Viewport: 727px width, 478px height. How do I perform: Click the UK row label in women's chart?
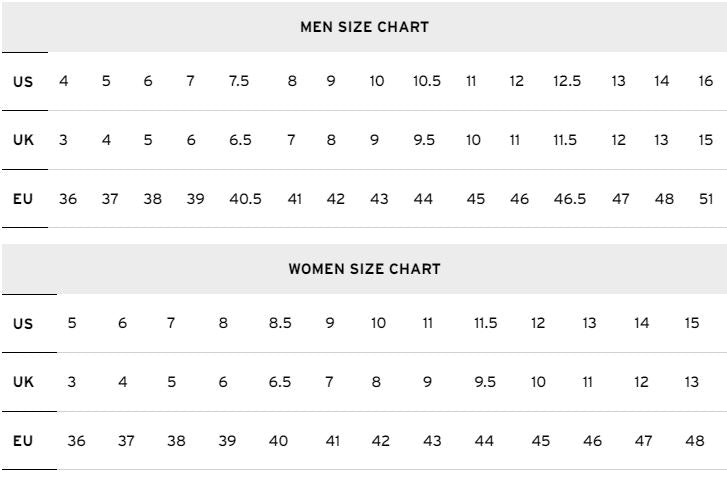pyautogui.click(x=23, y=382)
